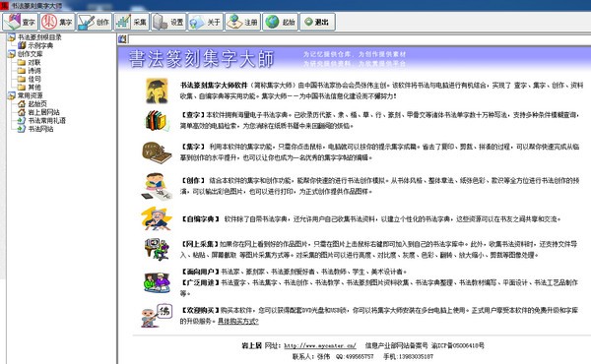Open the 查字 character lookup tool
The image size is (591, 364).
20,22
